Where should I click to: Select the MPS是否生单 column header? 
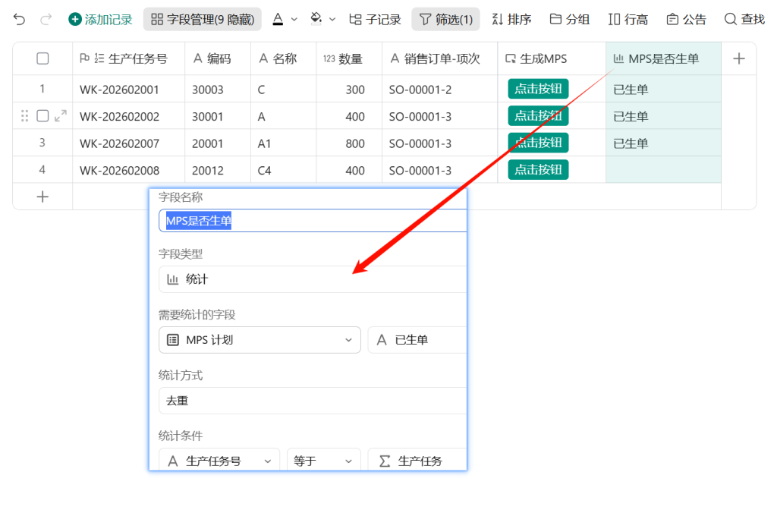[663, 58]
